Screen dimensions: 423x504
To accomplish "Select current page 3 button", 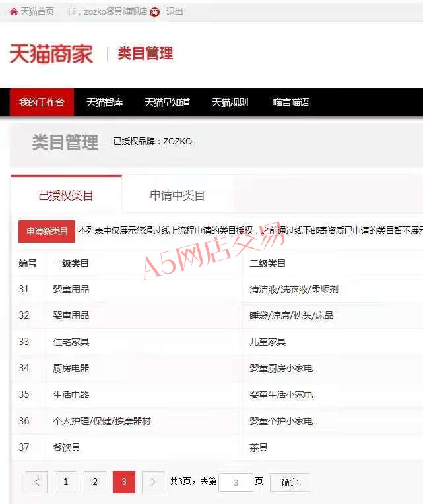I will tap(124, 482).
